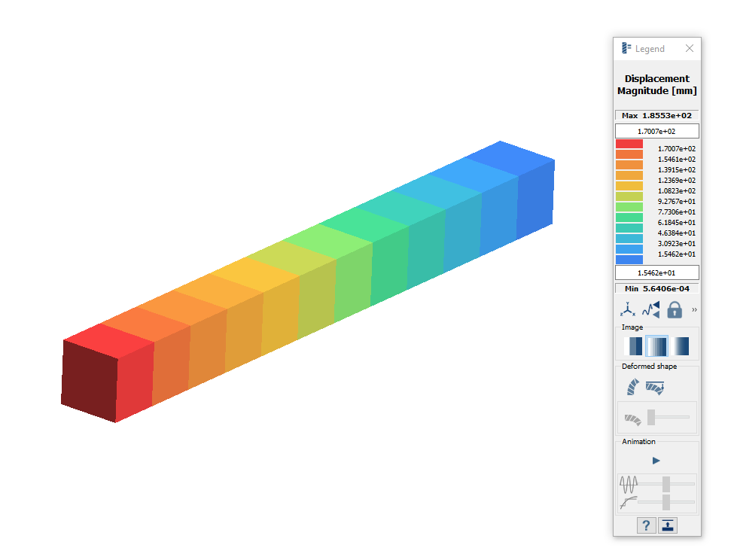Screen dimensions: 734x560
Task: Click the flip legend curve icon
Action: [x=651, y=309]
